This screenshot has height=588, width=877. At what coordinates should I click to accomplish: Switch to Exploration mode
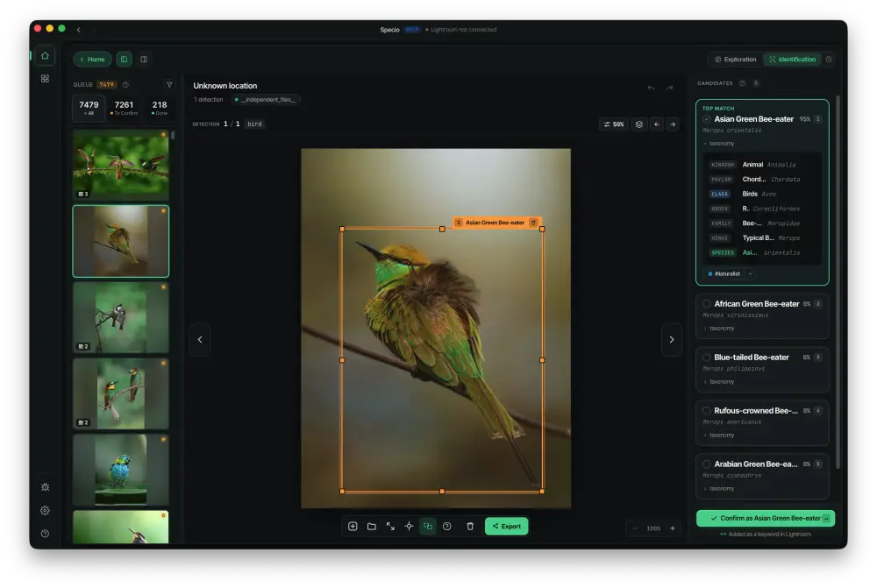736,60
